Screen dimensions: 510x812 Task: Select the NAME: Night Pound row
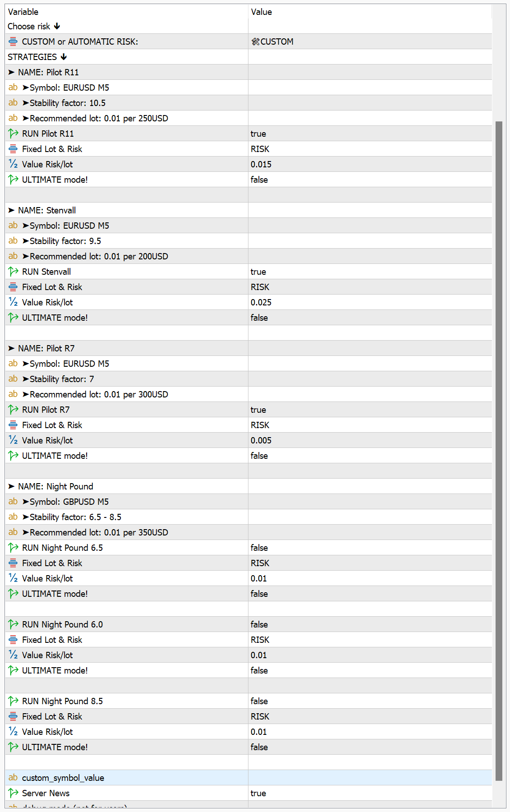tap(55, 486)
